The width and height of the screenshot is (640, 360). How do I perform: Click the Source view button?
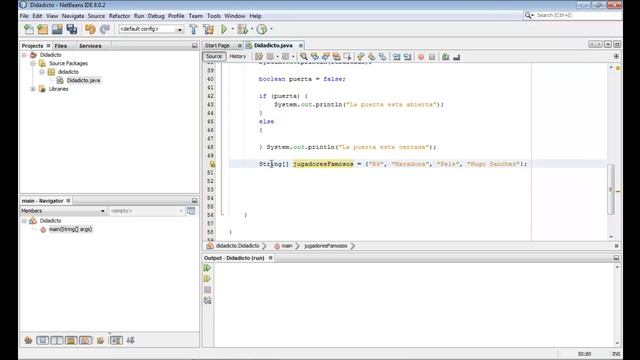(214, 56)
